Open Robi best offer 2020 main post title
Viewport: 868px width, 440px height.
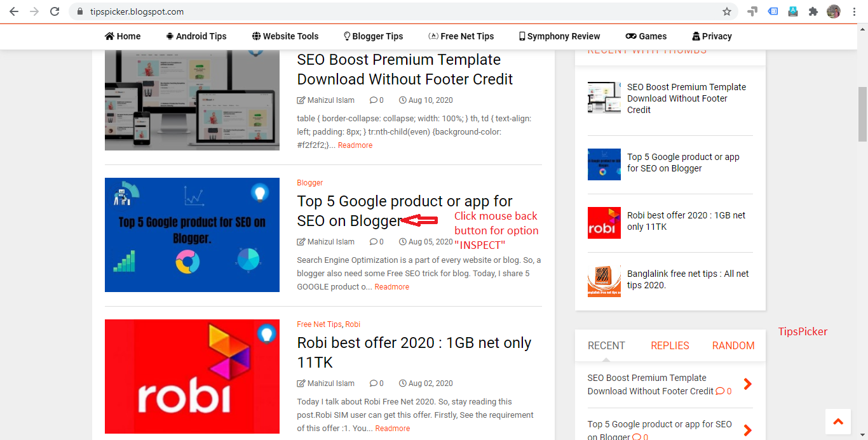(414, 352)
